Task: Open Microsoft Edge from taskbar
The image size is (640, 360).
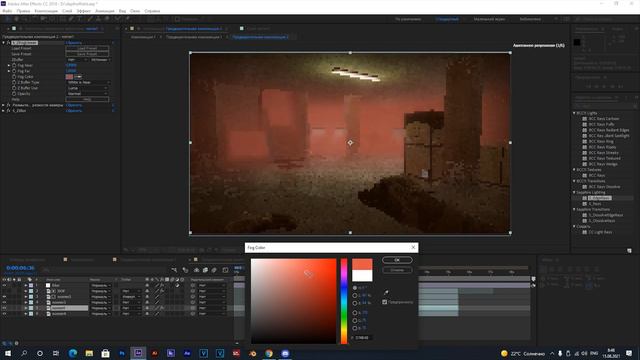Action: (73, 353)
